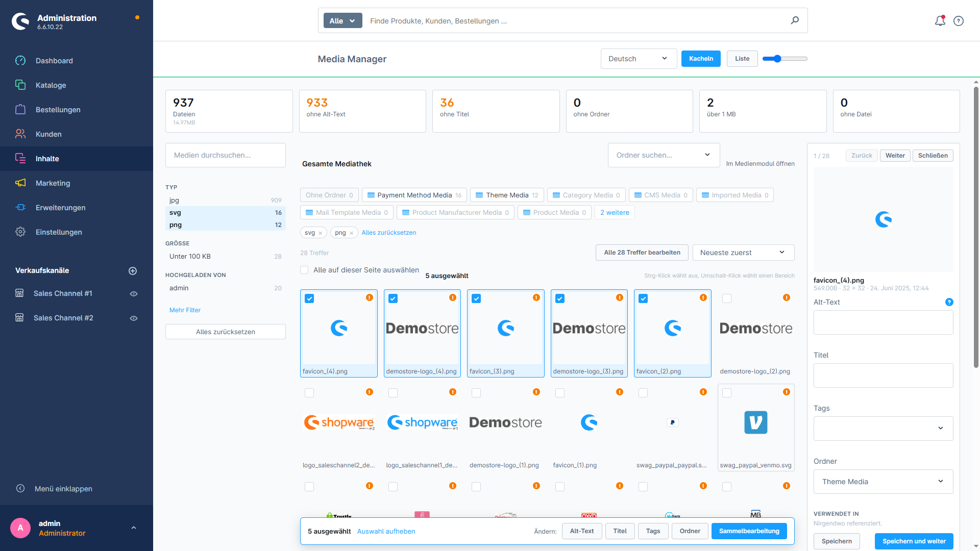This screenshot has width=980, height=551.
Task: Click 'Auswahl aufheben' link
Action: (x=386, y=531)
